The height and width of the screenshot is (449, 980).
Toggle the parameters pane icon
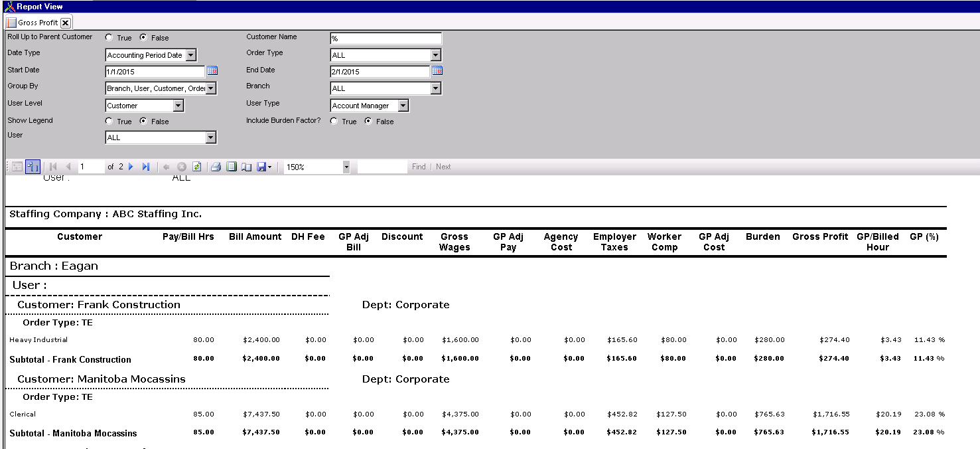tap(33, 167)
